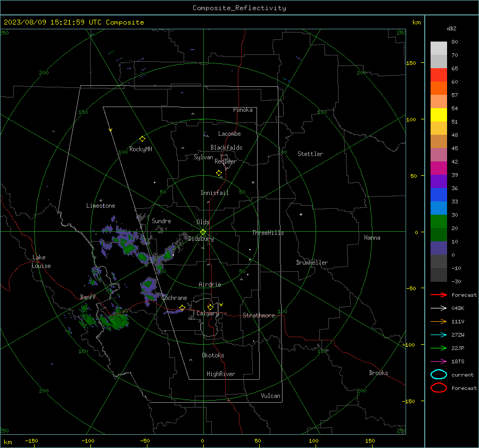Click the cyan current ellipse icon
This screenshot has height=448, width=479.
(x=439, y=374)
